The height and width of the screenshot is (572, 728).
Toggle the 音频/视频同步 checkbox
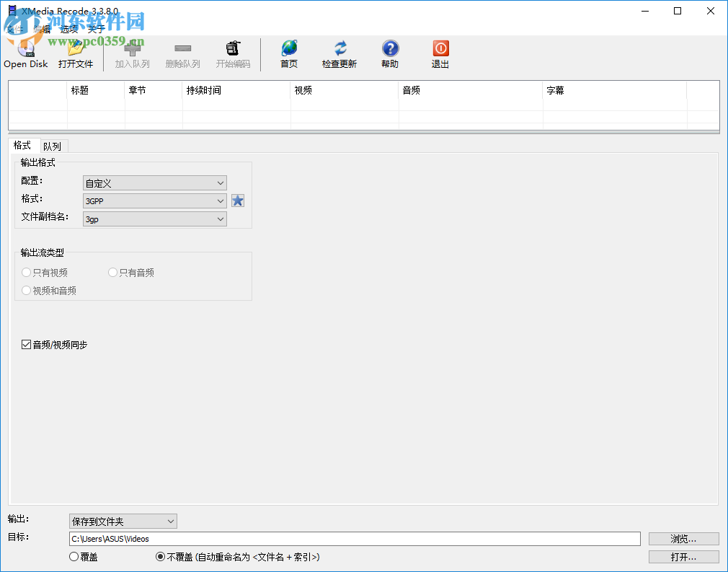coord(27,344)
